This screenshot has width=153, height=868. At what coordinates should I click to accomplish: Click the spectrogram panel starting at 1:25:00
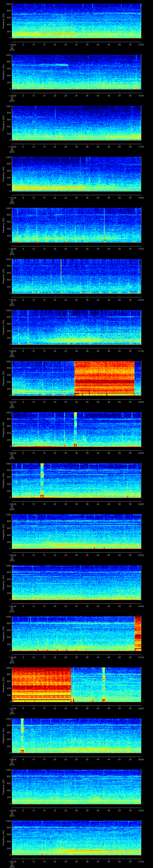click(x=77, y=583)
